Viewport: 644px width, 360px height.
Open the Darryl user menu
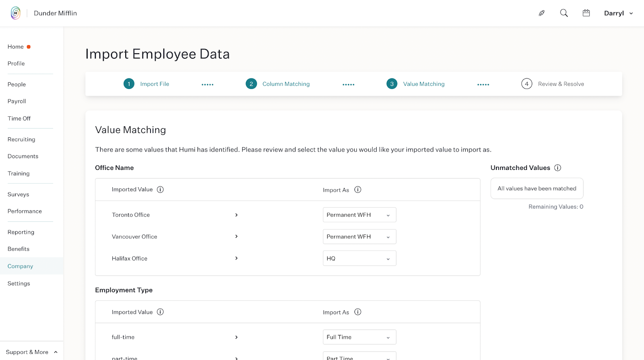pyautogui.click(x=618, y=13)
